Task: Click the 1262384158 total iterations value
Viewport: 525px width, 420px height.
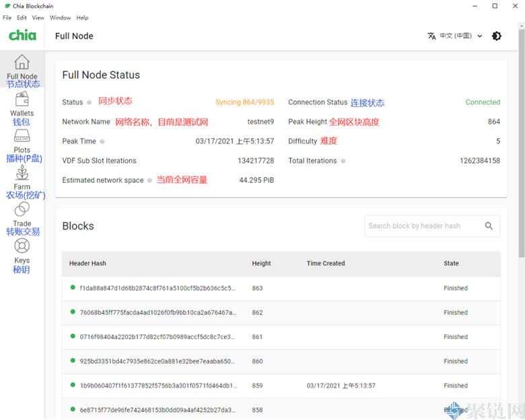Action: click(x=480, y=161)
